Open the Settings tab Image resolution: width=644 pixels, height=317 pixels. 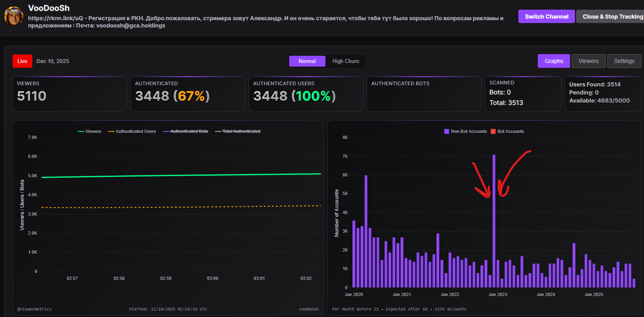tap(624, 61)
